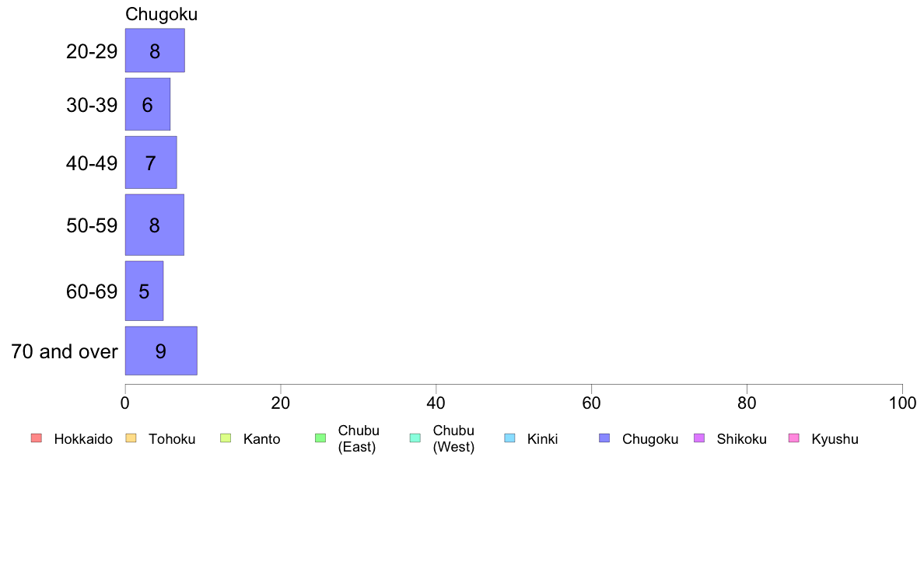The height and width of the screenshot is (572, 924).
Task: Click the 70 and over axis label
Action: pos(65,352)
